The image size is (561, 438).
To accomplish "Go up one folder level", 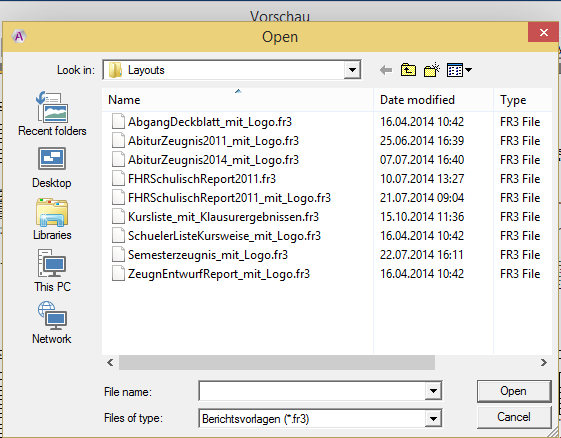I will [x=408, y=70].
